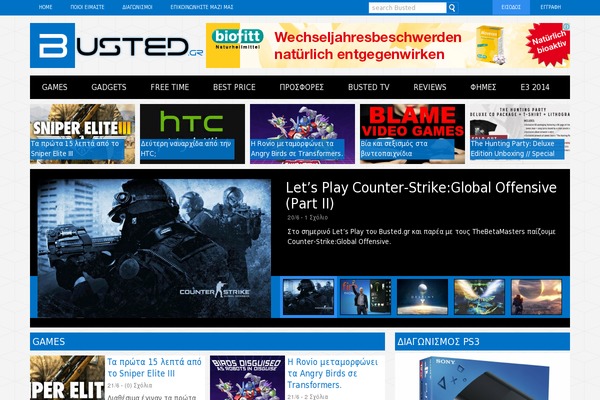Image resolution: width=600 pixels, height=400 pixels.
Task: Open 'Η Rovio μεταμορφώνει' Angry Birds article title
Action: coord(332,373)
